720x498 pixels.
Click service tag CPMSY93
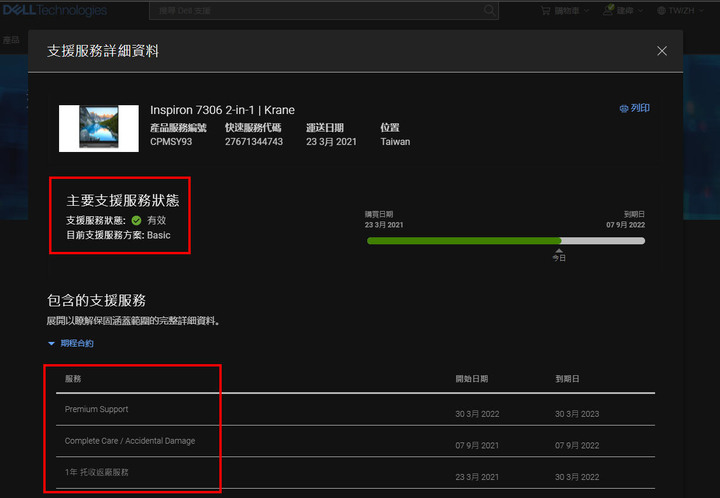(171, 142)
